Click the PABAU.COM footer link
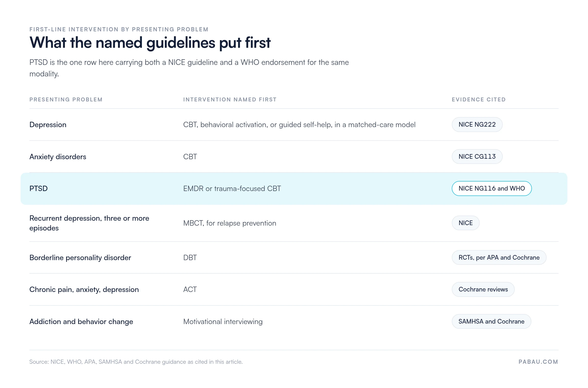The height and width of the screenshot is (388, 588). pyautogui.click(x=538, y=362)
